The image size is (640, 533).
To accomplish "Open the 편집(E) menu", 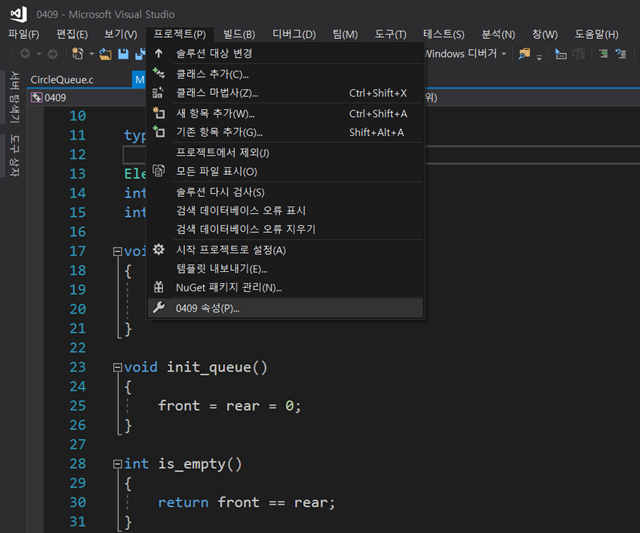I will pos(72,34).
